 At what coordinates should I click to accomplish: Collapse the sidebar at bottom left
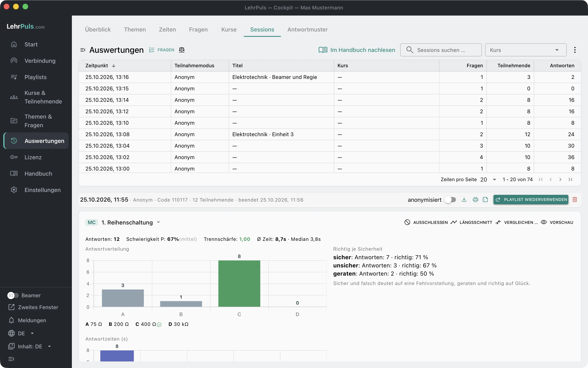11,359
